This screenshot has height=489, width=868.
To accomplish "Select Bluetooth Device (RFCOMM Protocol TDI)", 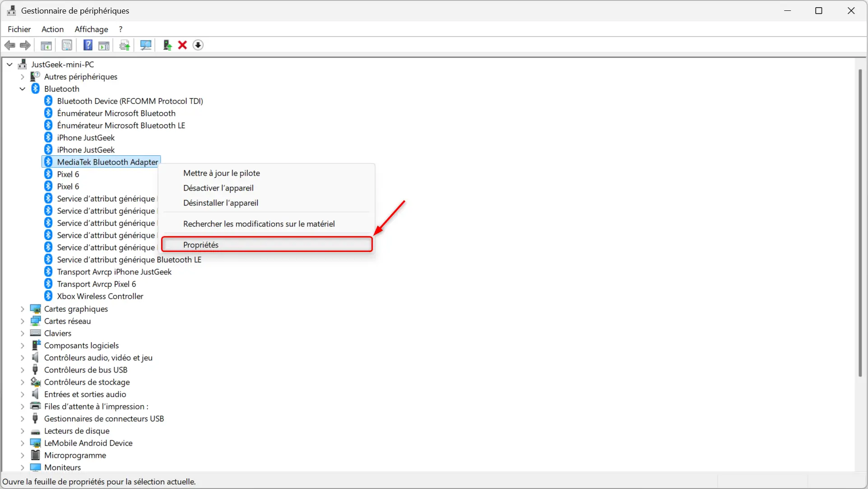I will pyautogui.click(x=130, y=101).
